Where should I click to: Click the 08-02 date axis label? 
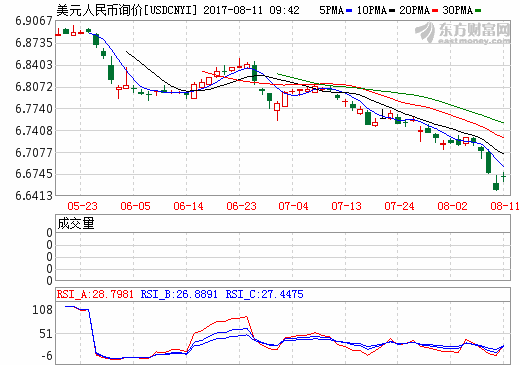(452, 206)
